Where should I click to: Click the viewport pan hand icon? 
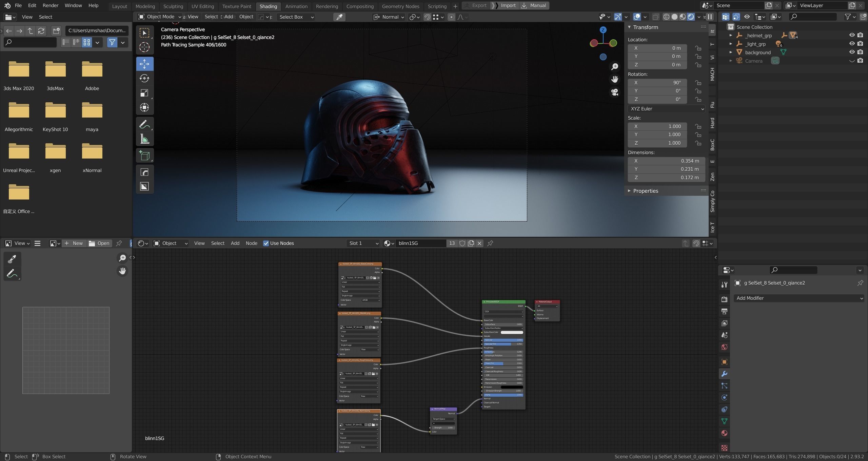615,79
